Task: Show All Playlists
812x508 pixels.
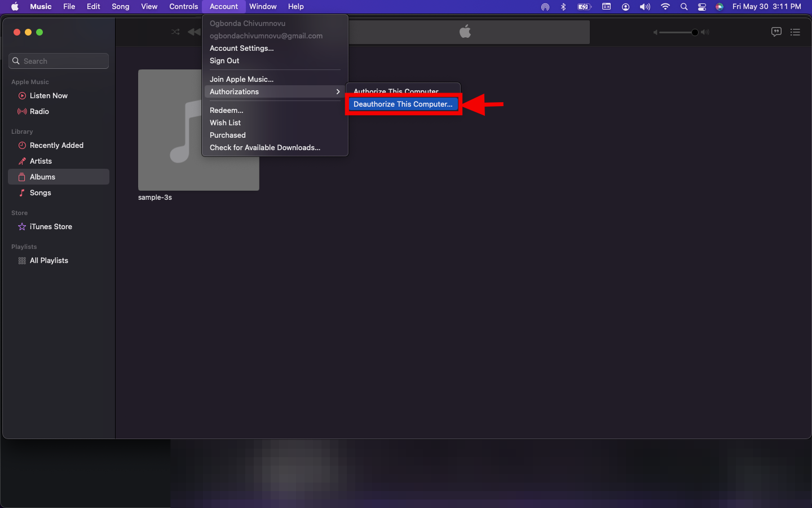Action: (48, 261)
